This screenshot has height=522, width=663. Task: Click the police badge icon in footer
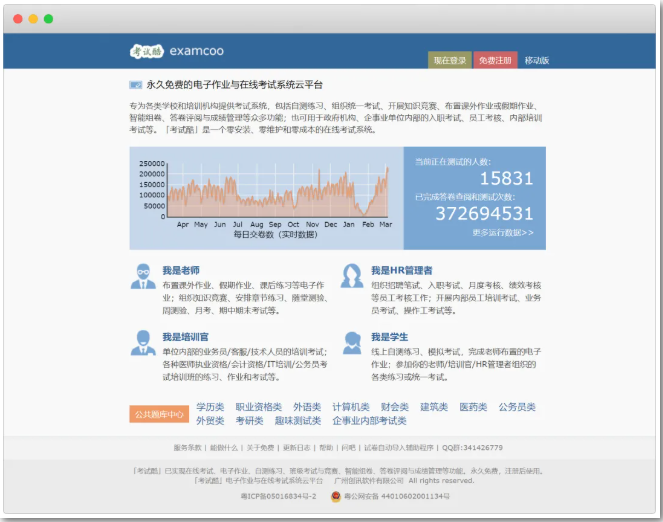point(335,495)
